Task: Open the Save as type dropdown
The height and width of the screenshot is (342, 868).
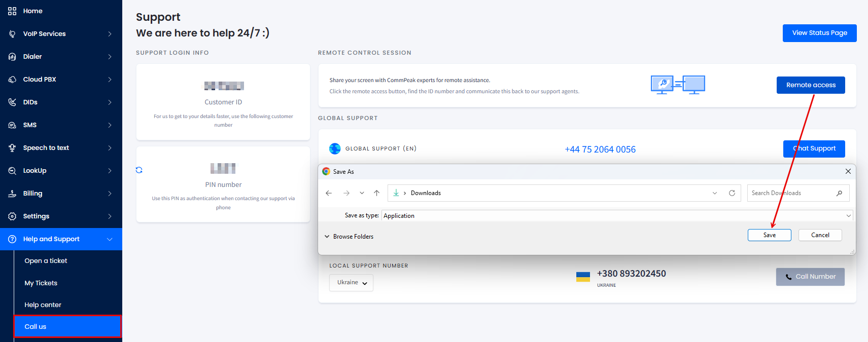Action: (848, 216)
